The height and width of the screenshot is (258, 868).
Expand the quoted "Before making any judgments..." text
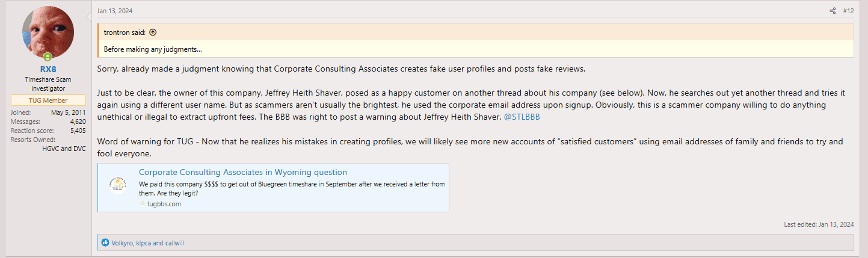tap(152, 49)
